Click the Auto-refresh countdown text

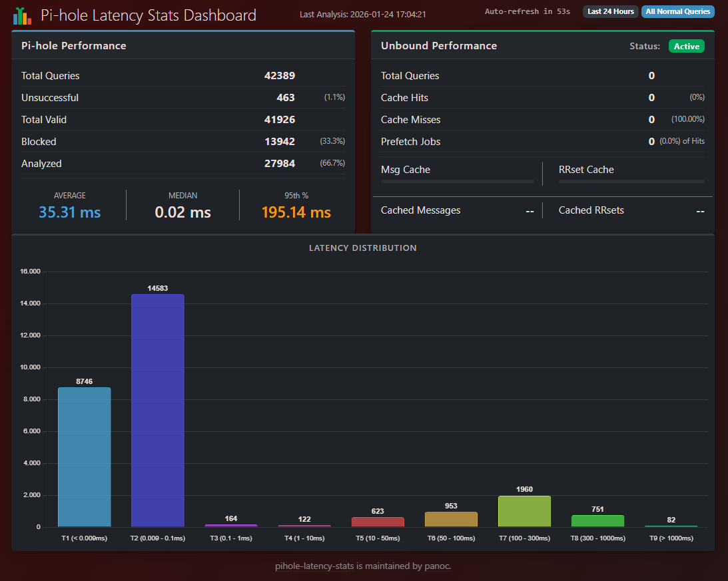pyautogui.click(x=527, y=11)
